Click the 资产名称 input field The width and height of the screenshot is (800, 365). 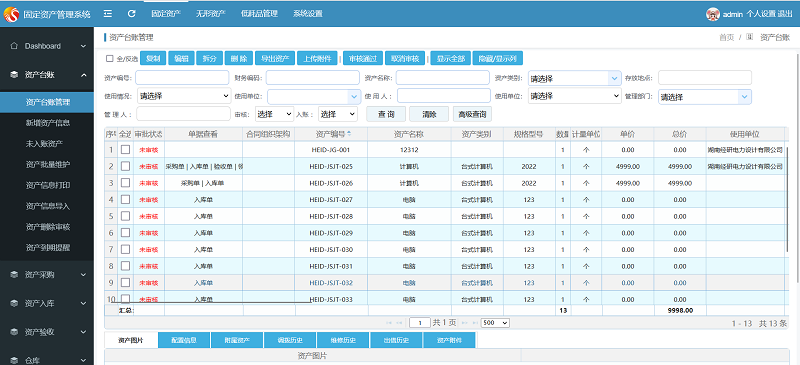click(x=443, y=78)
